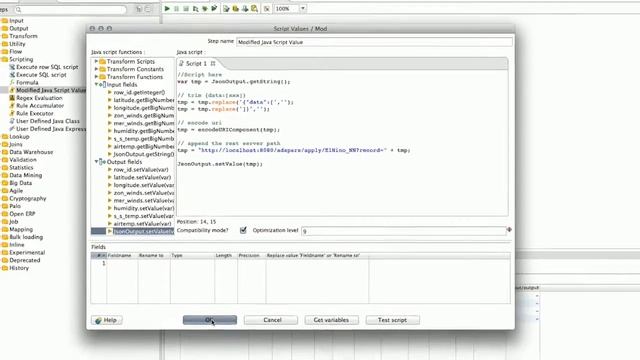Click the get SQL toolbar icon
Screen dimensions: 640x360
(x=245, y=8)
